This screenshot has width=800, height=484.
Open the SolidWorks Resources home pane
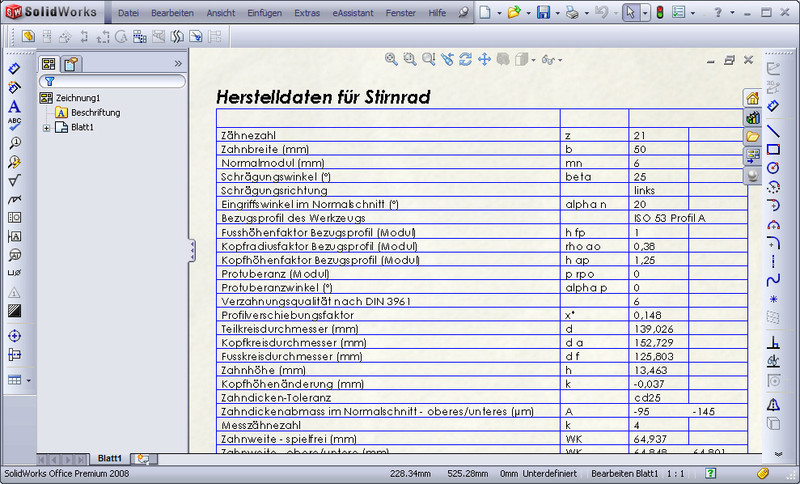(753, 98)
